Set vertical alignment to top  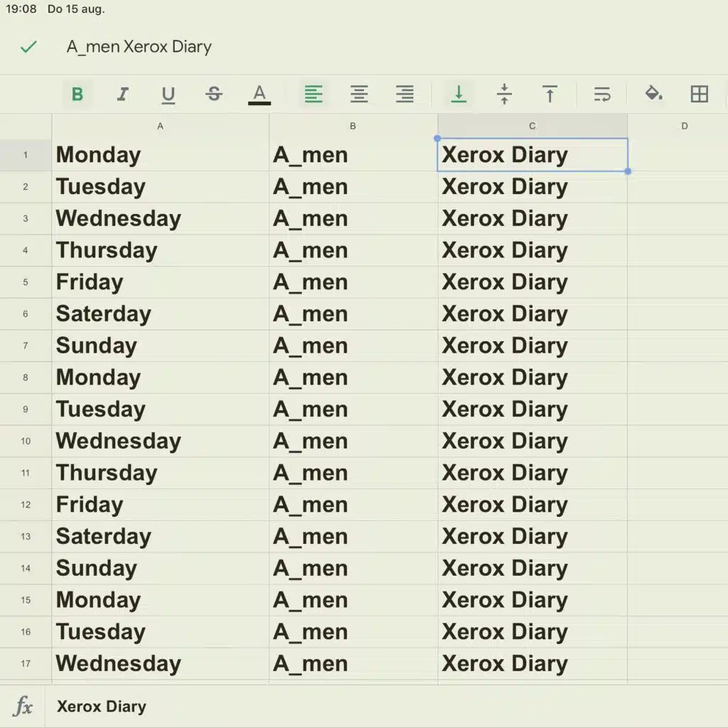[550, 95]
